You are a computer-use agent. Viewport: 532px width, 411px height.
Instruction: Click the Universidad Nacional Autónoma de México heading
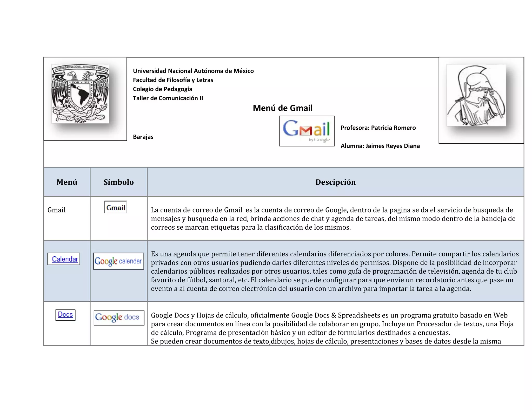tap(193, 71)
